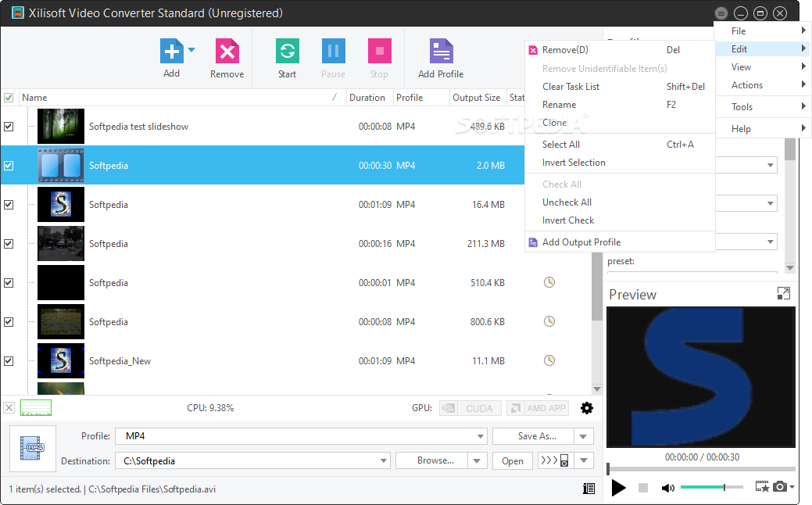
Task: Sort list by the Name column header
Action: point(181,98)
